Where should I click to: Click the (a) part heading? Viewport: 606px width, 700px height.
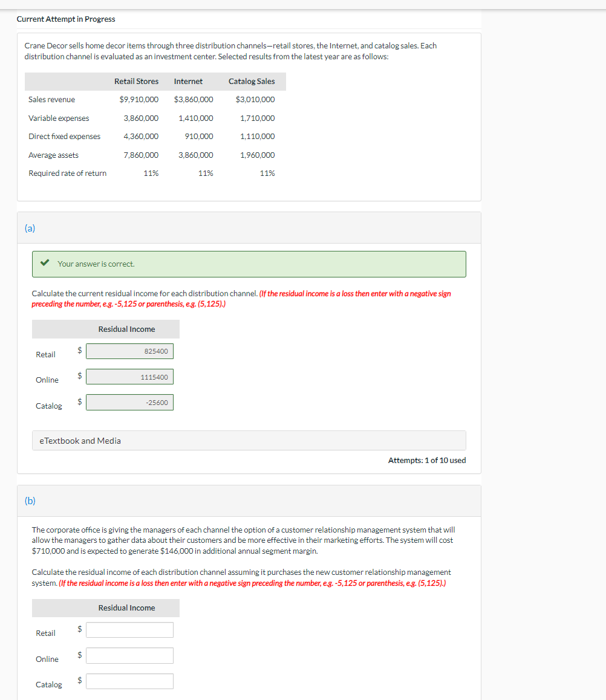coord(30,228)
